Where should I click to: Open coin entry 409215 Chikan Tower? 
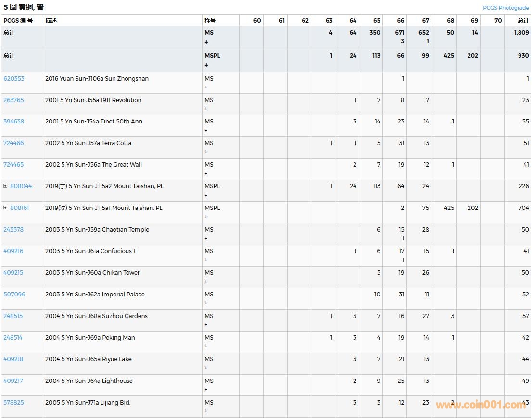click(13, 273)
